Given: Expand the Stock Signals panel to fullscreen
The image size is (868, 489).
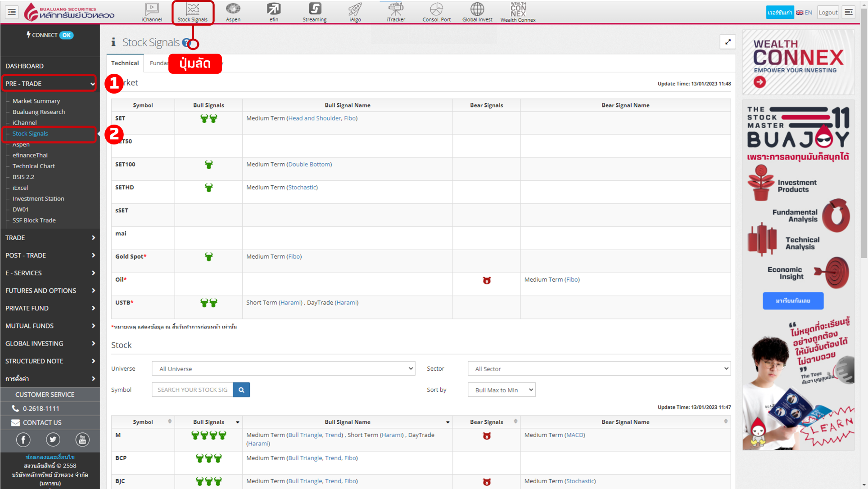Looking at the screenshot, I should (728, 42).
